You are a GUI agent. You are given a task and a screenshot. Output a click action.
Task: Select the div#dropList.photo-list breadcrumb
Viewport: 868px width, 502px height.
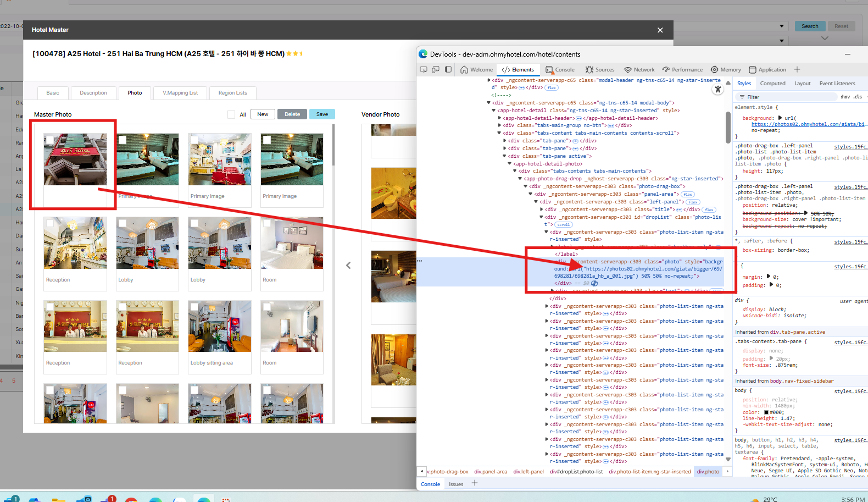coord(576,472)
